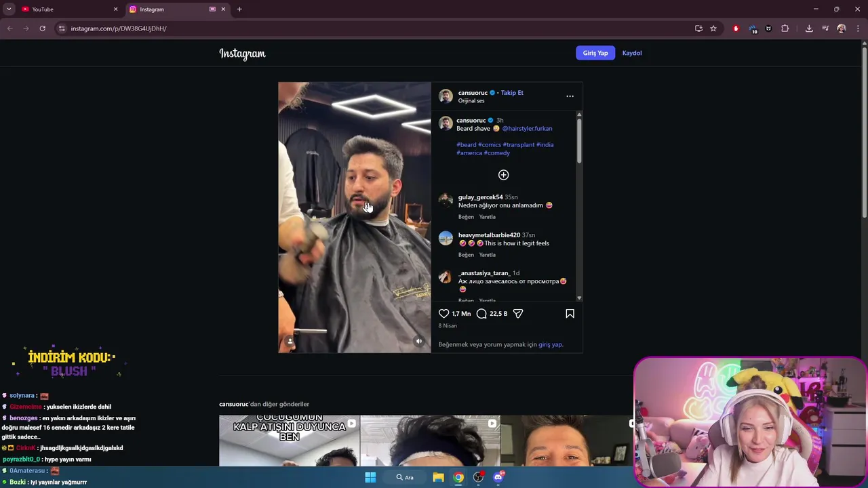Share the post with the paper plane icon

point(518,314)
